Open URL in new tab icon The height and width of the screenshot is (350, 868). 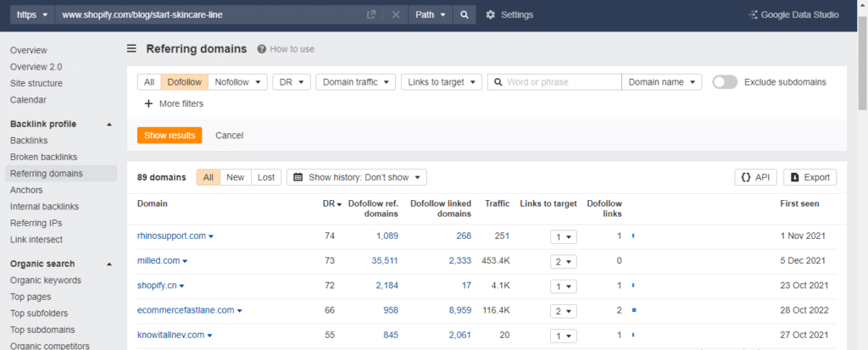[371, 15]
